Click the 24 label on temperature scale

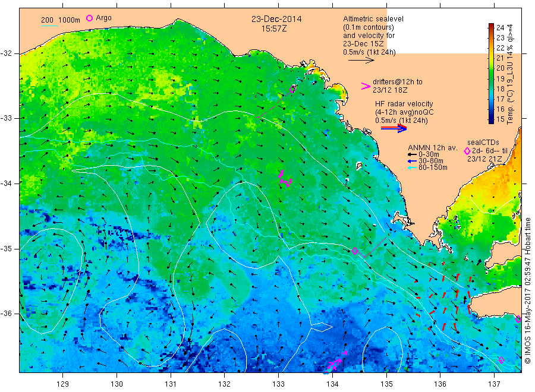tap(500, 27)
